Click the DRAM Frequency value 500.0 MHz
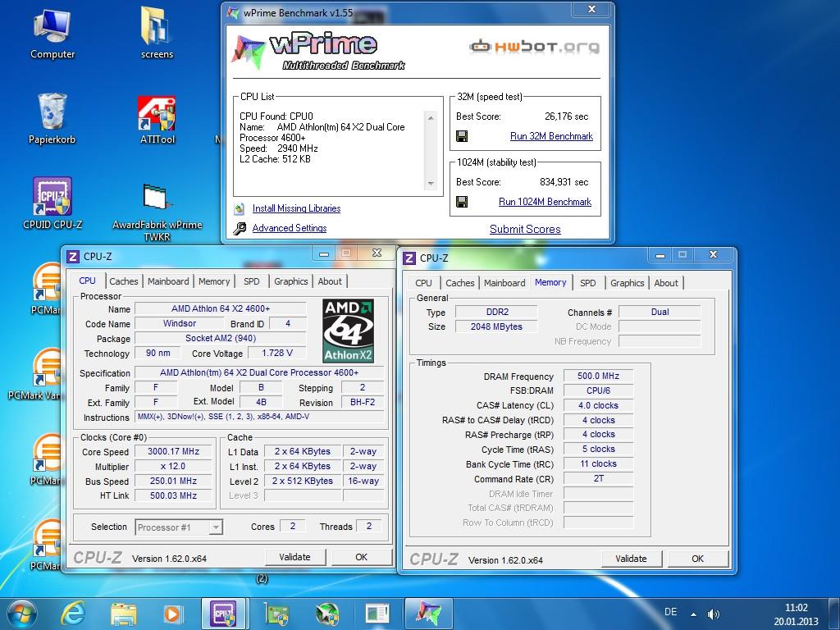 [598, 376]
